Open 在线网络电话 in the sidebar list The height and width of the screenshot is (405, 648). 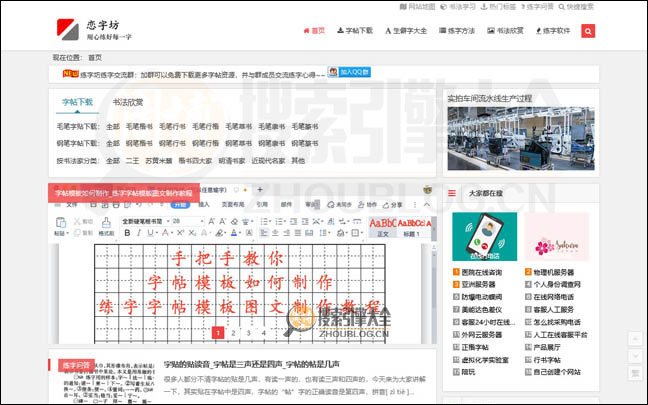coord(553,297)
